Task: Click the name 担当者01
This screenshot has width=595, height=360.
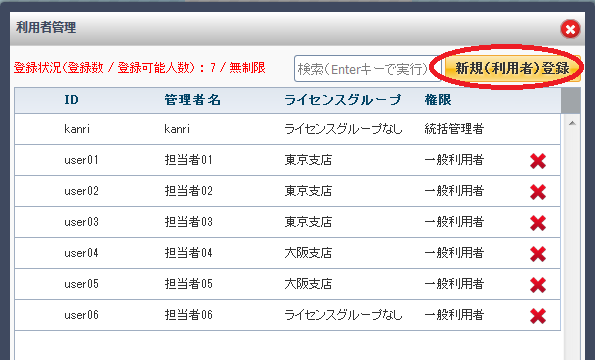Action: pos(189,160)
